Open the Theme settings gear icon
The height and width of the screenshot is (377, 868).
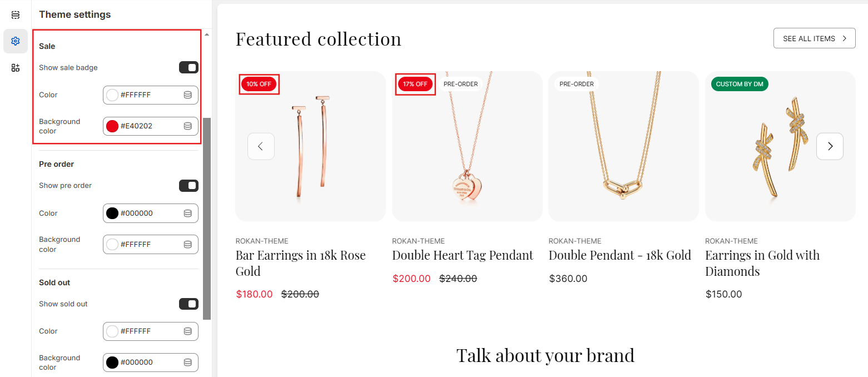16,41
